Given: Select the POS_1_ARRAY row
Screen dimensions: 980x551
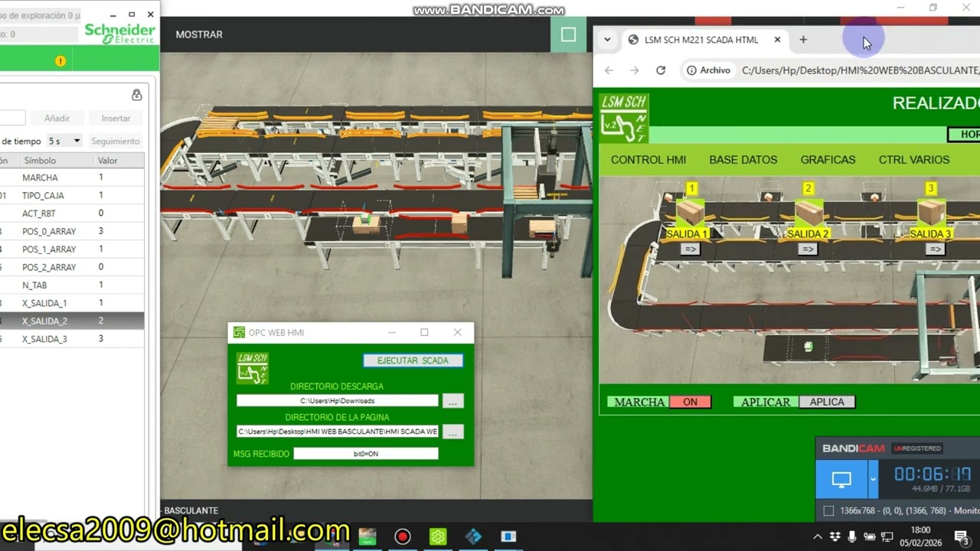Looking at the screenshot, I should tap(72, 249).
